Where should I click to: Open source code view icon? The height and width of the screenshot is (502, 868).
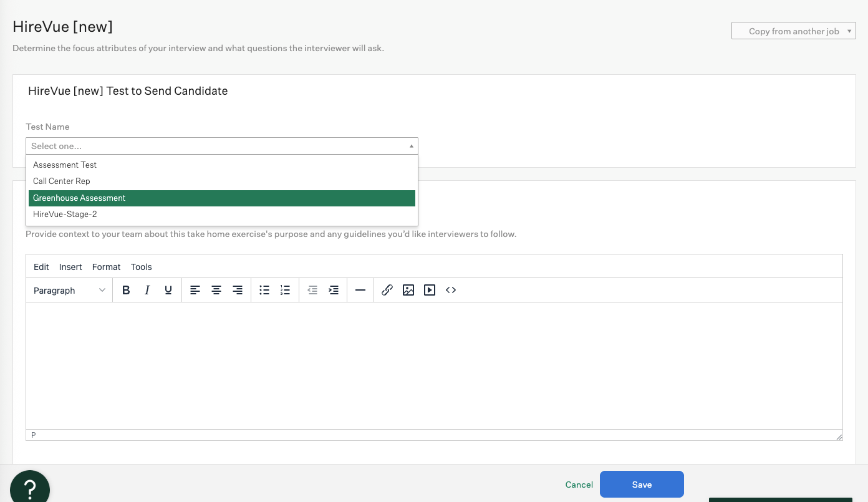tap(451, 290)
